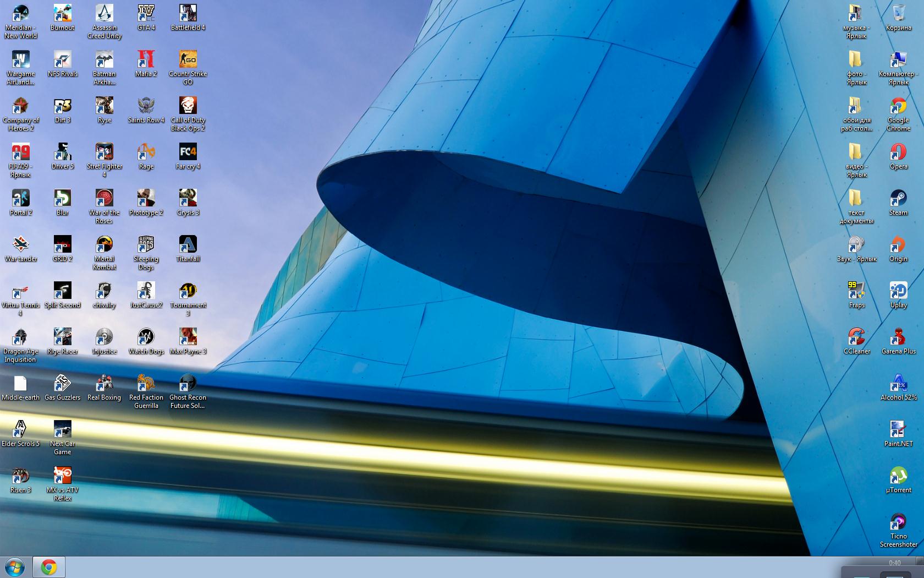Select the Stret Fighter 4 shortcut

105,160
